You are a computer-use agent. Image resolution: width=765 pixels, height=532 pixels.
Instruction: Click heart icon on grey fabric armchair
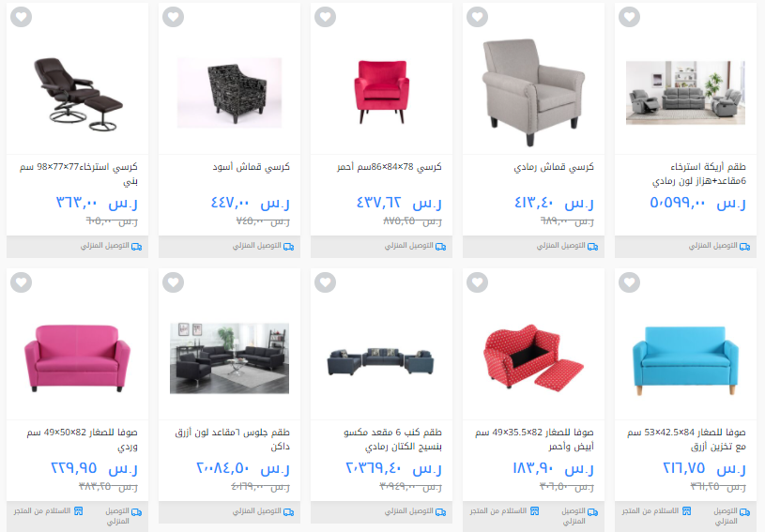(x=477, y=17)
